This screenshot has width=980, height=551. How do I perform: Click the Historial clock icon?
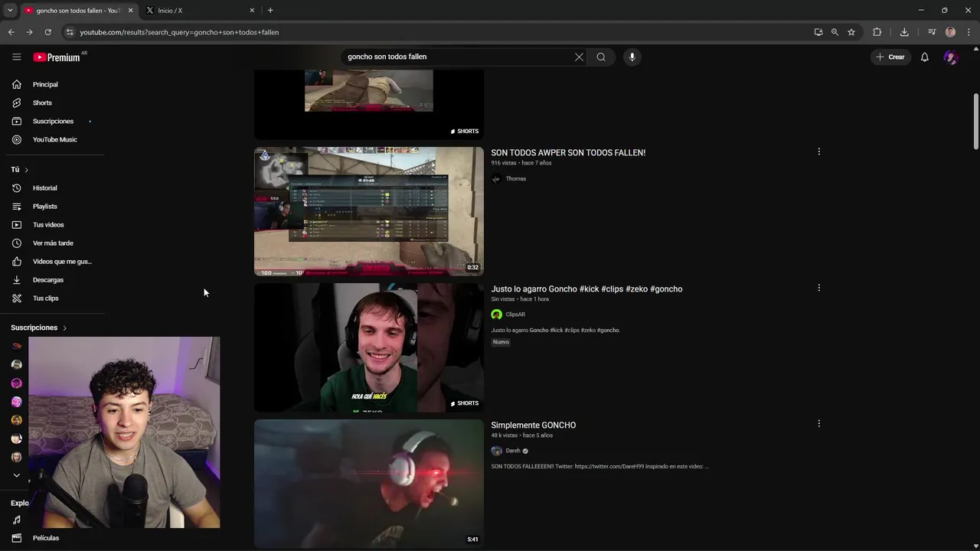(17, 187)
